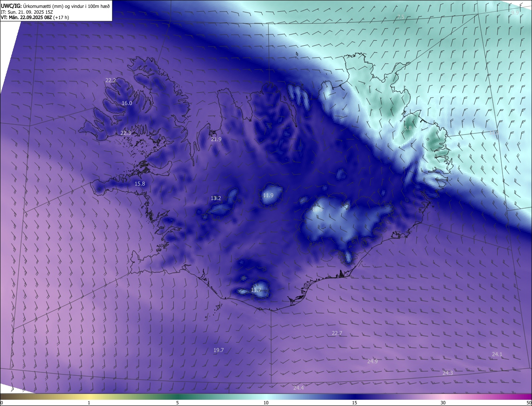Click the 19.7 value over the ocean
Screen dimensions: 532x406
coord(219,350)
